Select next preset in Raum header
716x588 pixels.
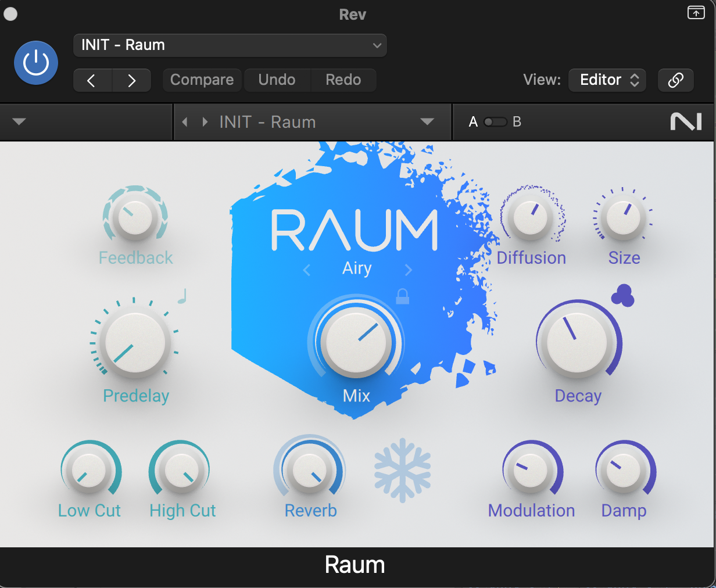(205, 122)
